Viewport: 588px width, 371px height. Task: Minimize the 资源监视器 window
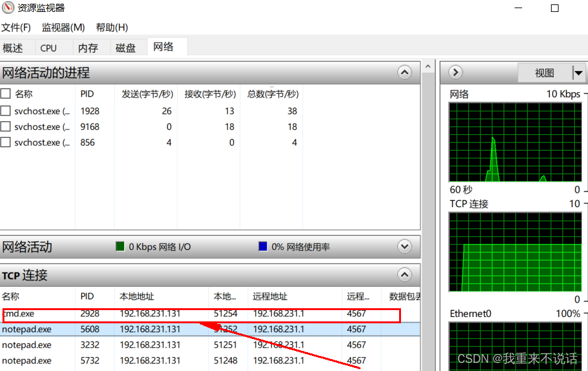tap(518, 8)
